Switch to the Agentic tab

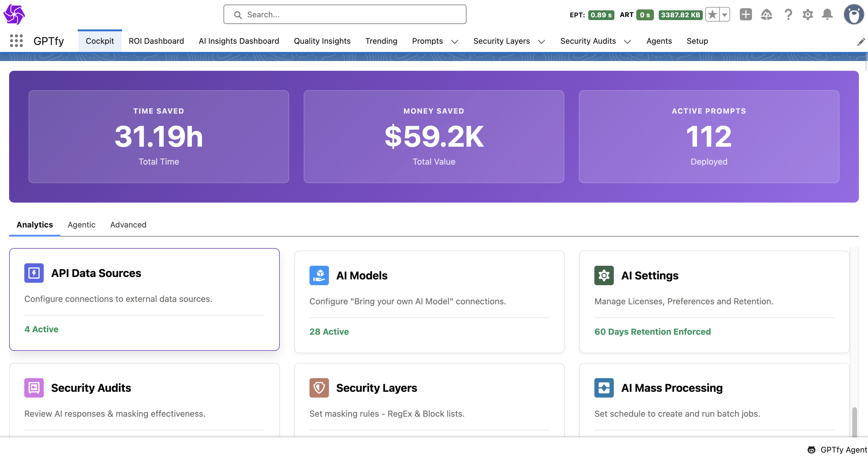point(81,224)
